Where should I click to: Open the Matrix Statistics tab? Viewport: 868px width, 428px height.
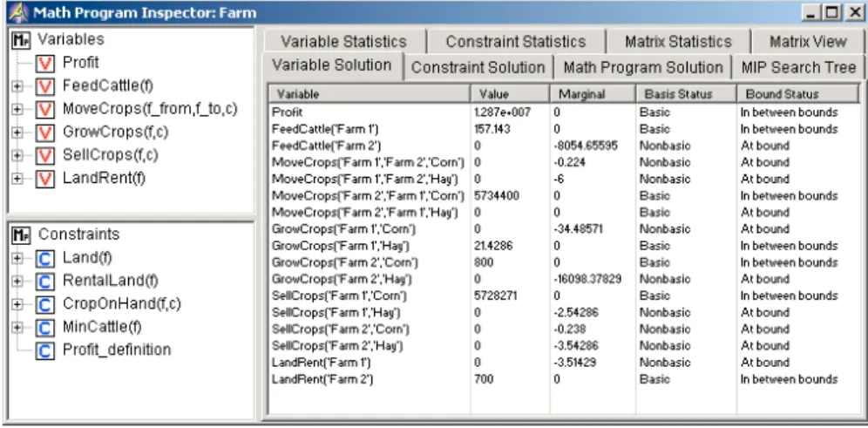pyautogui.click(x=678, y=42)
